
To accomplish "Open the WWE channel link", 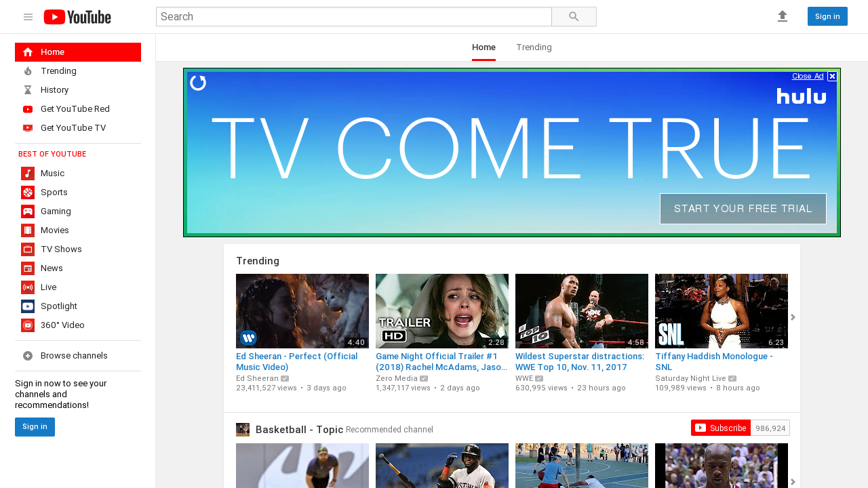I will [524, 378].
